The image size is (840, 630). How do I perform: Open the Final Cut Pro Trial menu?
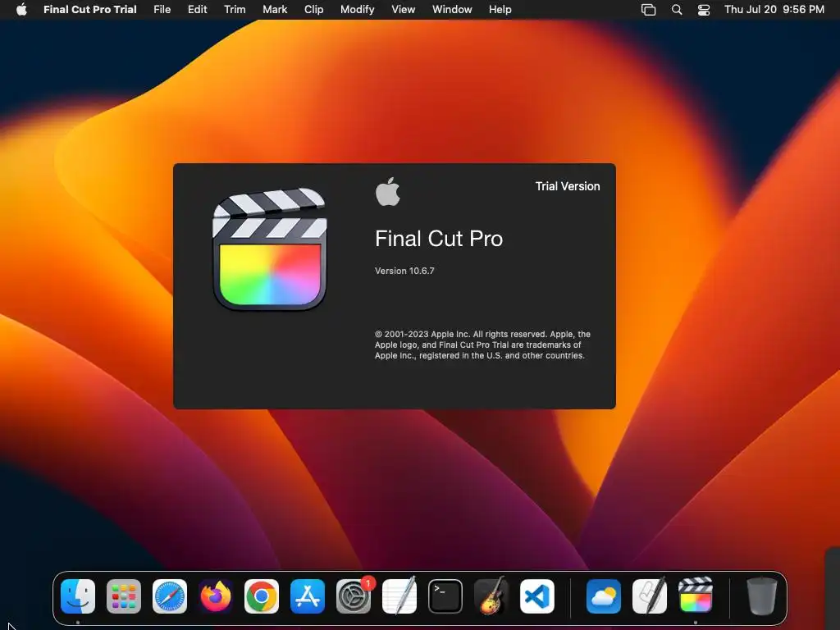90,9
